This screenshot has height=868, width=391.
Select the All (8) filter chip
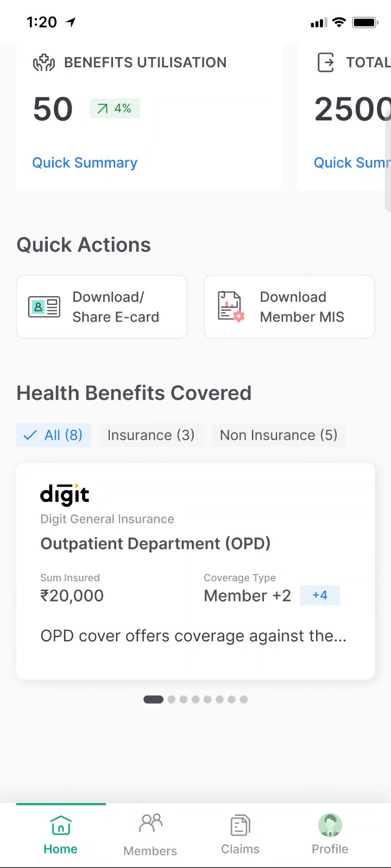[x=54, y=435]
